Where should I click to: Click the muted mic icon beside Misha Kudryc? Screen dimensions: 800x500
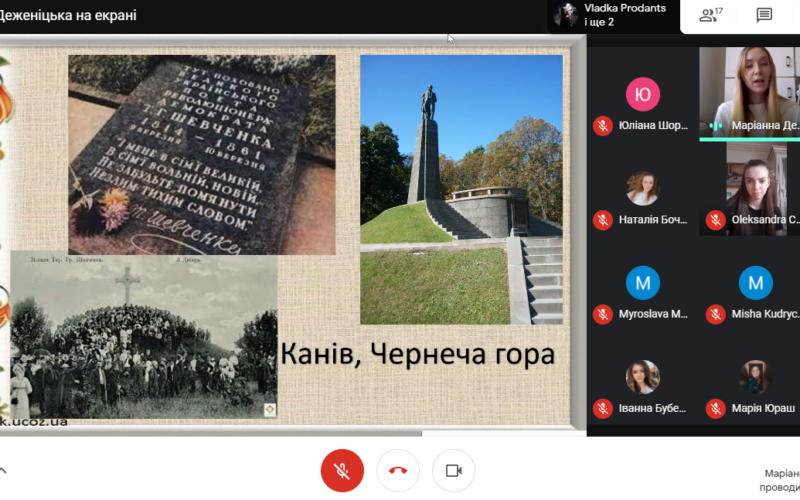715,314
